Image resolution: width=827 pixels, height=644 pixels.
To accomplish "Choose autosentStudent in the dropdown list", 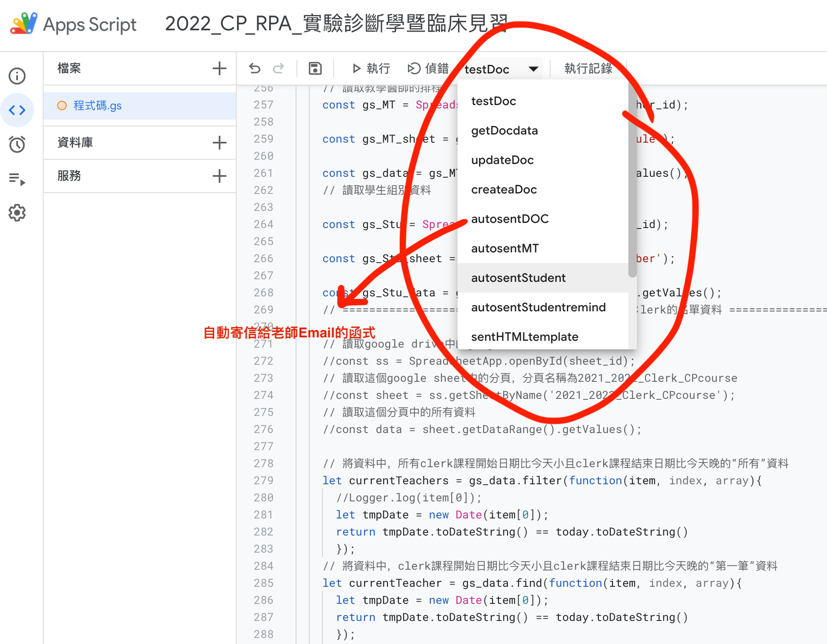I will (518, 278).
